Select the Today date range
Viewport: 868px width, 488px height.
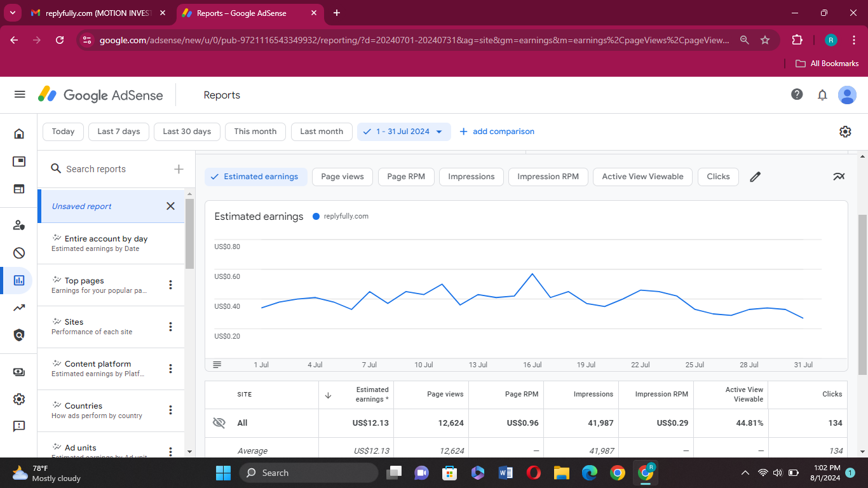click(x=63, y=132)
